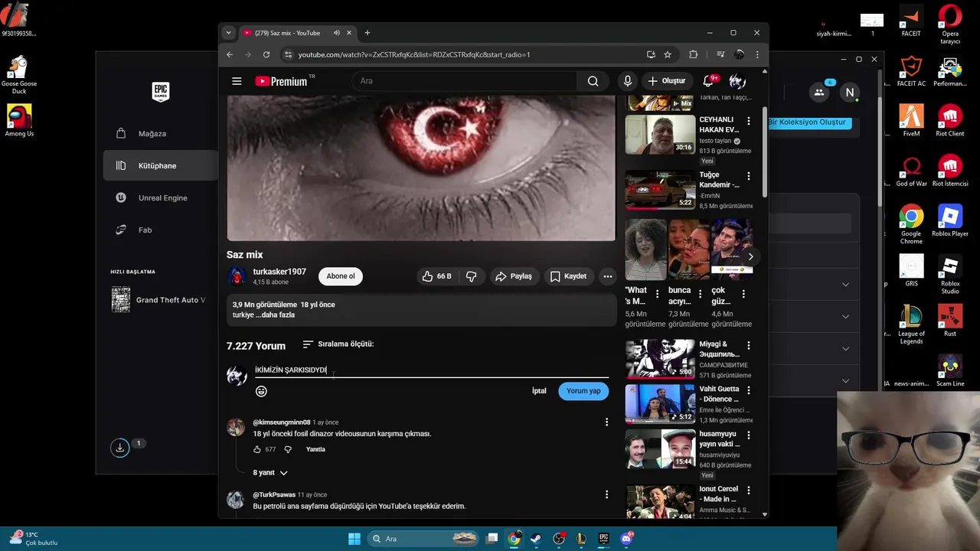Screen dimensions: 980x551
Task: Open options menu for @kimseungminn08 comment
Action: 606,422
